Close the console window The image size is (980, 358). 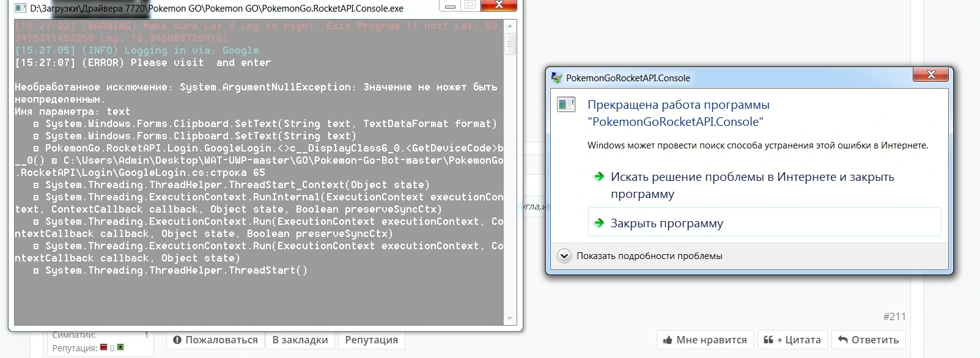click(x=498, y=5)
